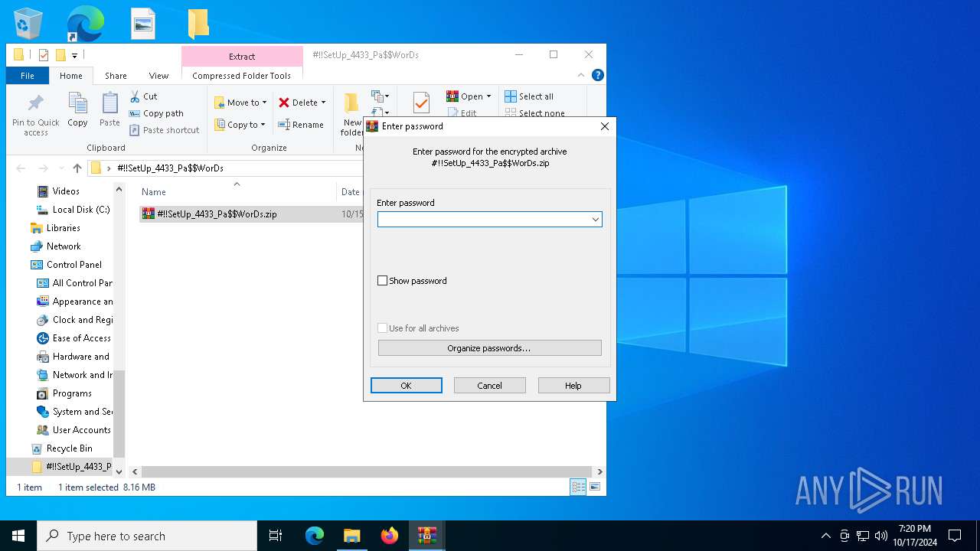
Task: Switch to the large icons view in the status bar
Action: (594, 487)
